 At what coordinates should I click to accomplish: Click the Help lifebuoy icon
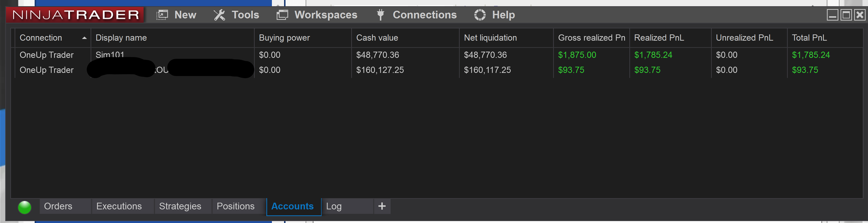click(480, 15)
